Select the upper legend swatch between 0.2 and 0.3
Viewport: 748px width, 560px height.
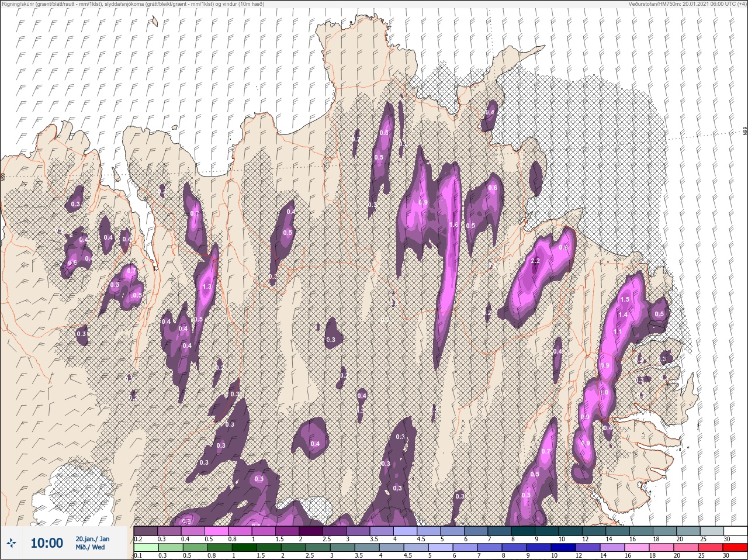point(146,531)
